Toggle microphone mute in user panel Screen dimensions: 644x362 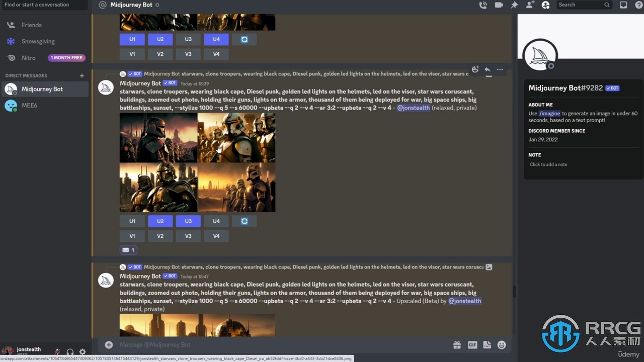click(x=58, y=352)
